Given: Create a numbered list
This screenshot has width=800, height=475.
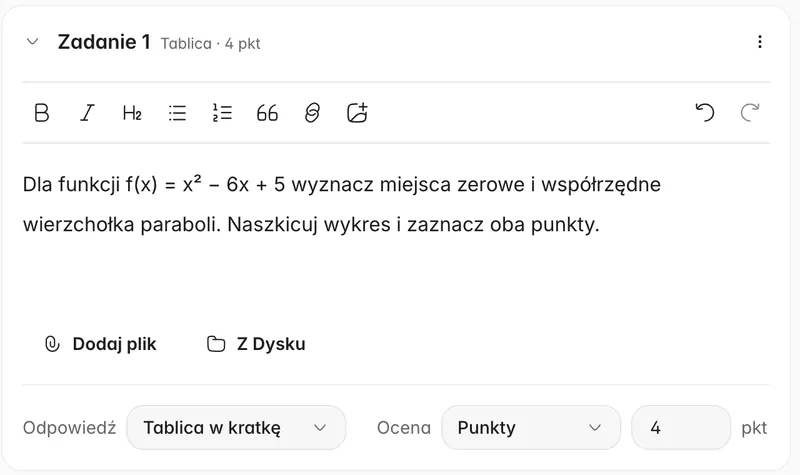Looking at the screenshot, I should (x=222, y=113).
